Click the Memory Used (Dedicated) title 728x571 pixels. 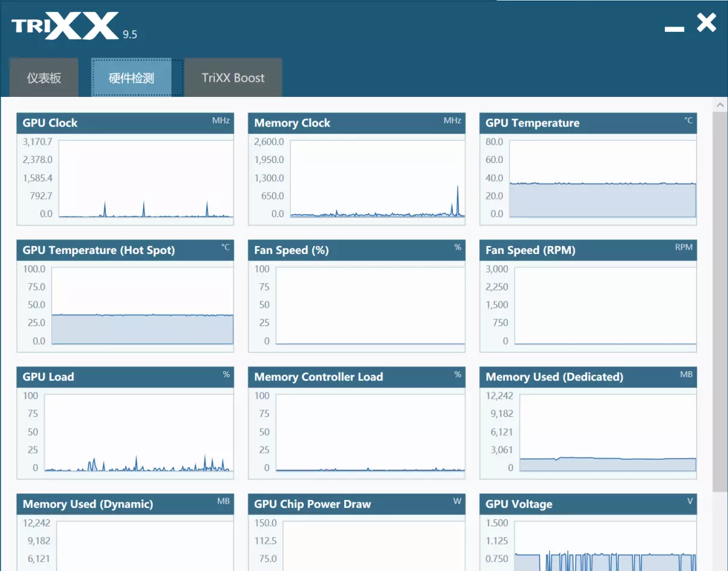point(554,377)
